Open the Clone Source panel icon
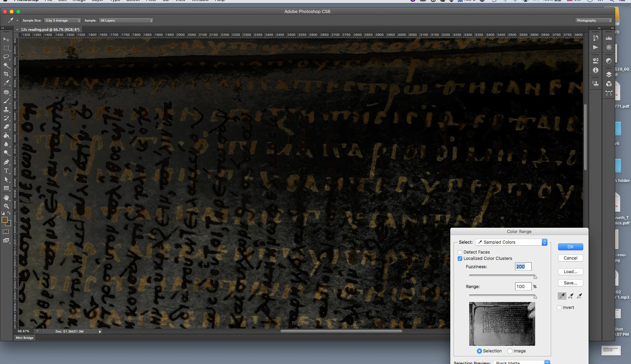The height and width of the screenshot is (364, 631). click(596, 84)
